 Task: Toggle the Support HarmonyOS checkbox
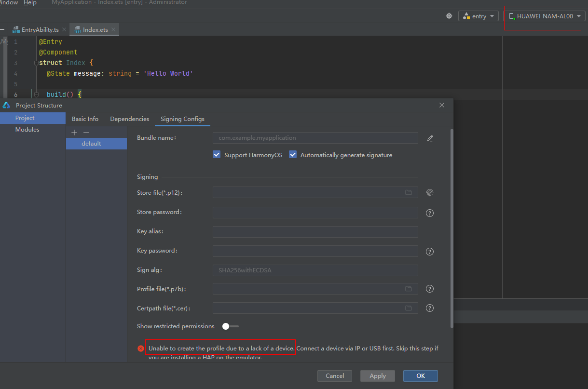click(x=217, y=155)
